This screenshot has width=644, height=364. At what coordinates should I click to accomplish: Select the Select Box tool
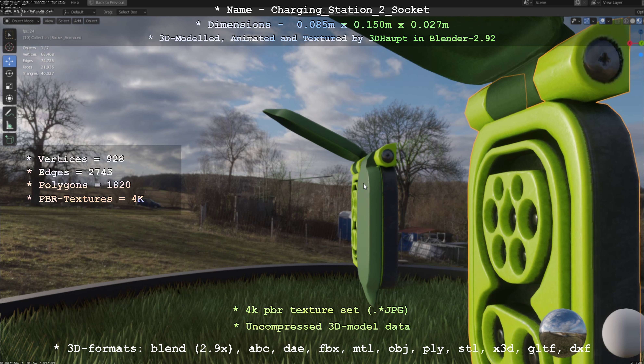pos(9,35)
